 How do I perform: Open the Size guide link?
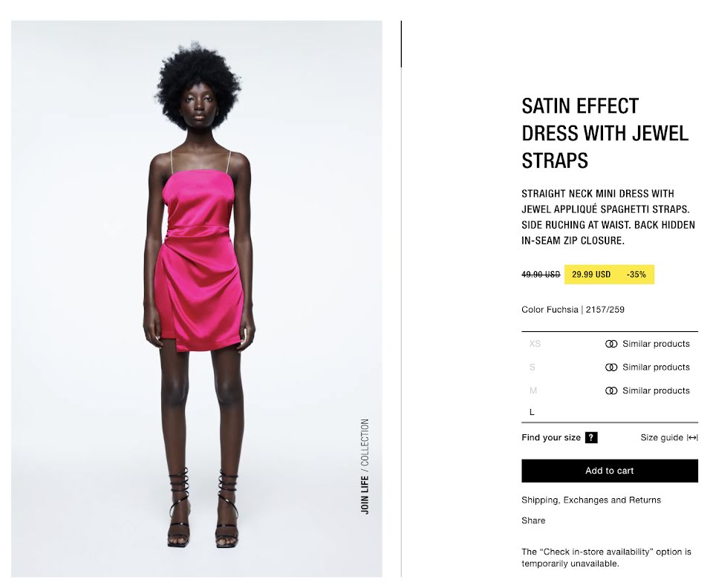[662, 437]
